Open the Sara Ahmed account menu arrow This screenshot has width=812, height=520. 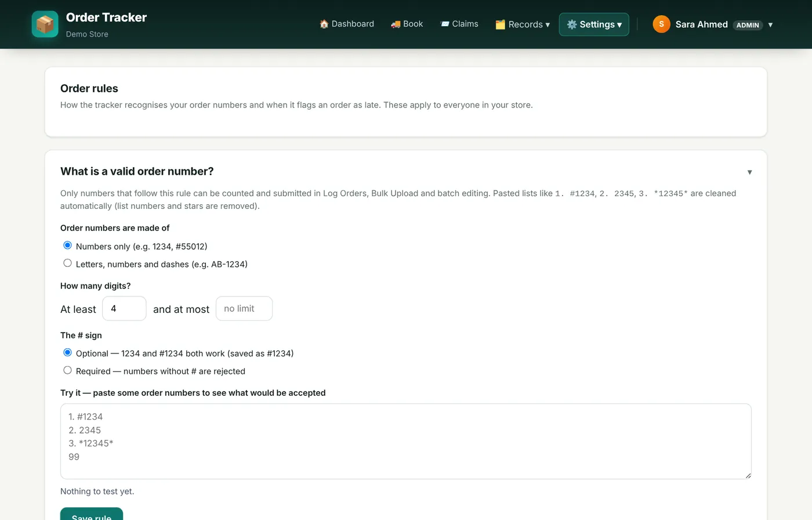click(770, 24)
